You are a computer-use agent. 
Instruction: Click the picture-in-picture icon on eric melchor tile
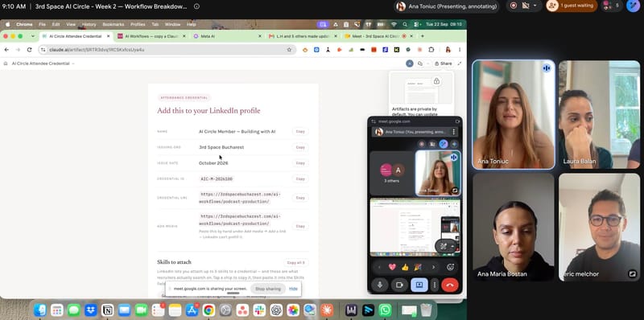(632, 273)
